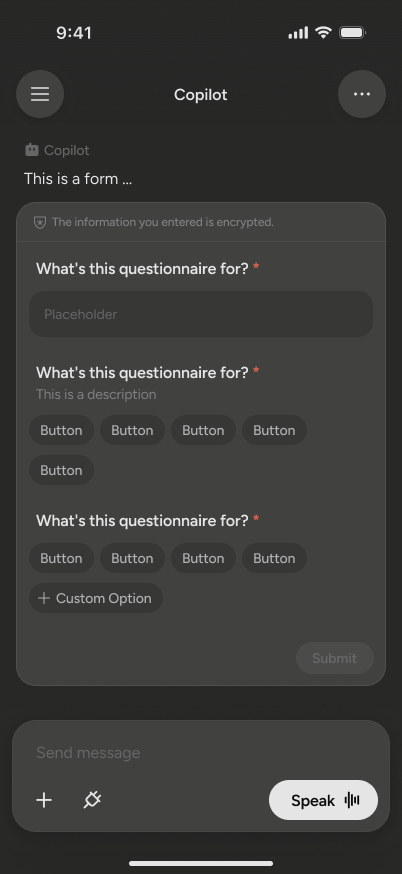Image resolution: width=402 pixels, height=874 pixels.
Task: Tap the battery status icon
Action: (352, 33)
